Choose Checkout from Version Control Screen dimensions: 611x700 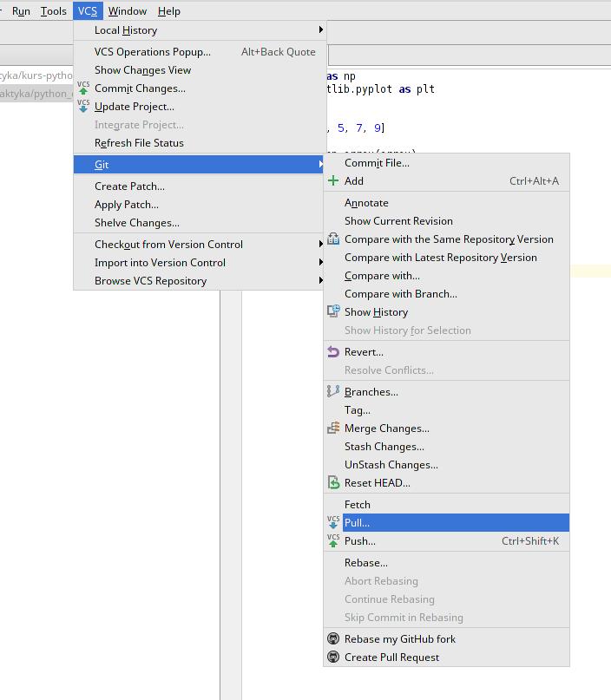click(x=200, y=245)
